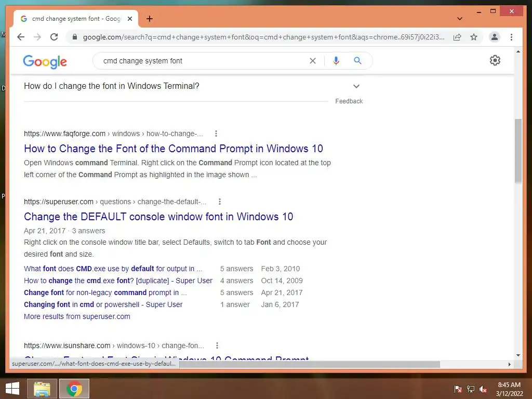532x399 pixels.
Task: Open more options for isunshare.com result
Action: pyautogui.click(x=217, y=345)
